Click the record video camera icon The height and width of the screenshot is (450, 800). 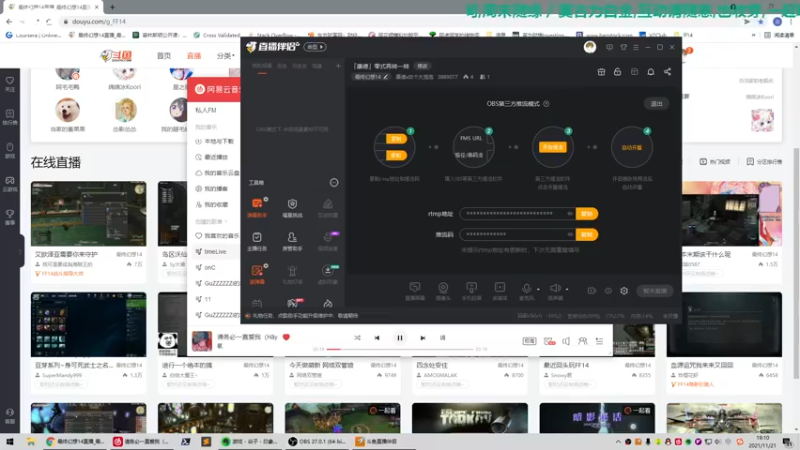(591, 291)
